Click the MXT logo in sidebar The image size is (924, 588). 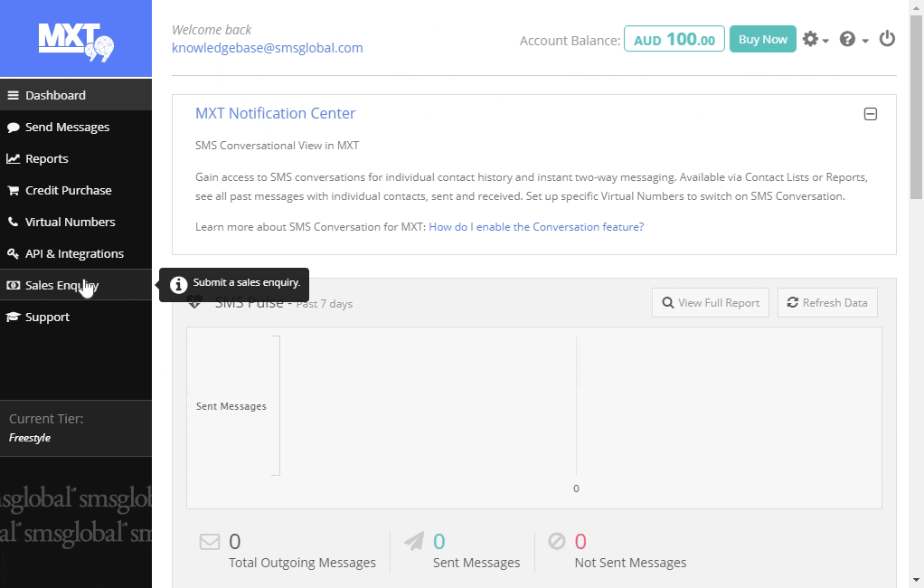click(76, 40)
